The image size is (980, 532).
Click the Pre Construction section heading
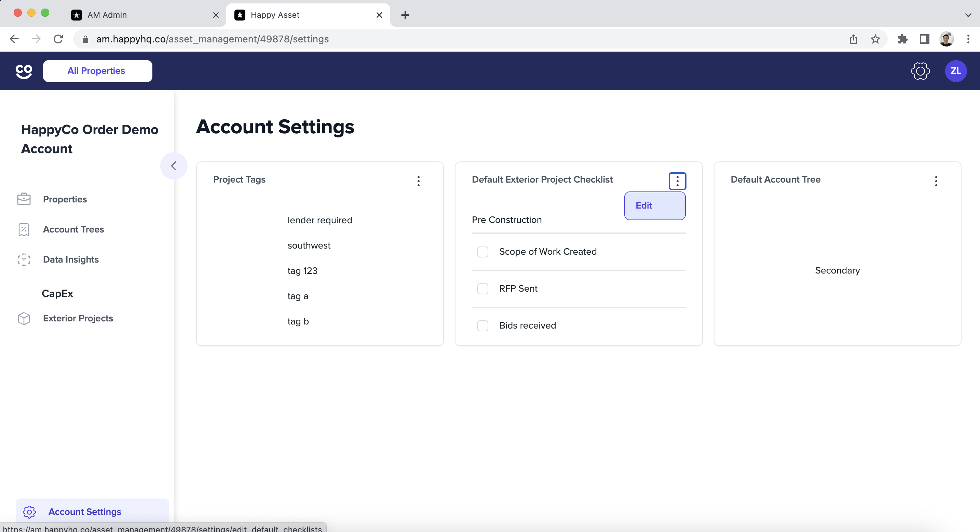click(506, 220)
